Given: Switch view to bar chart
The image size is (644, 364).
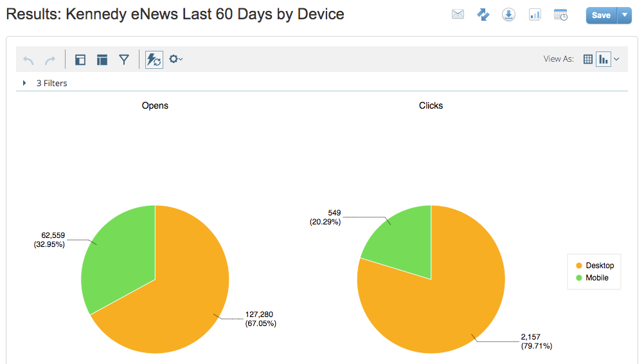Looking at the screenshot, I should coord(604,59).
